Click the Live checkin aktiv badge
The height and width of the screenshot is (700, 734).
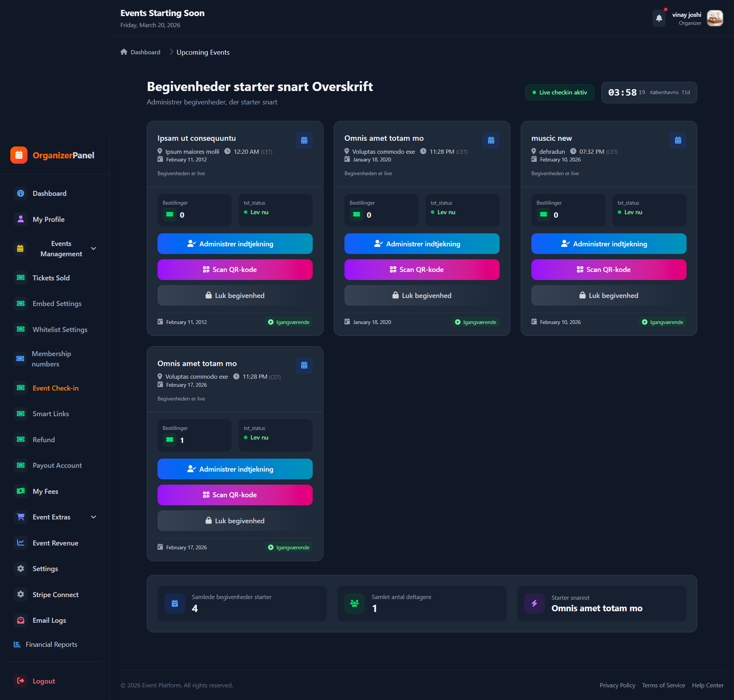click(560, 93)
